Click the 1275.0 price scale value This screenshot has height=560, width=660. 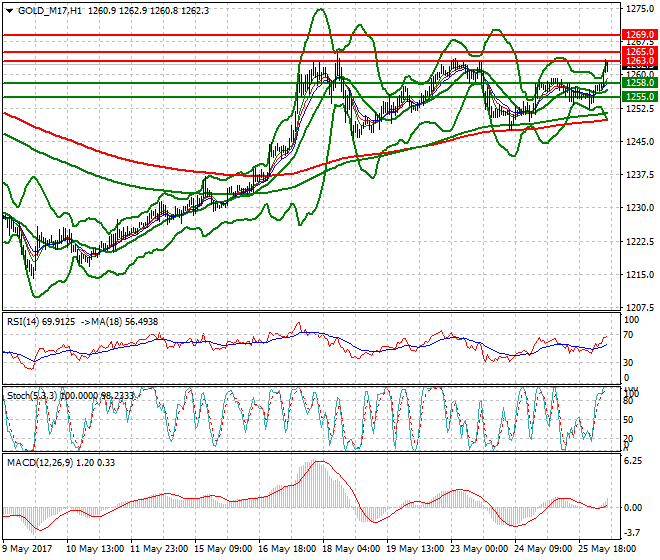[640, 9]
